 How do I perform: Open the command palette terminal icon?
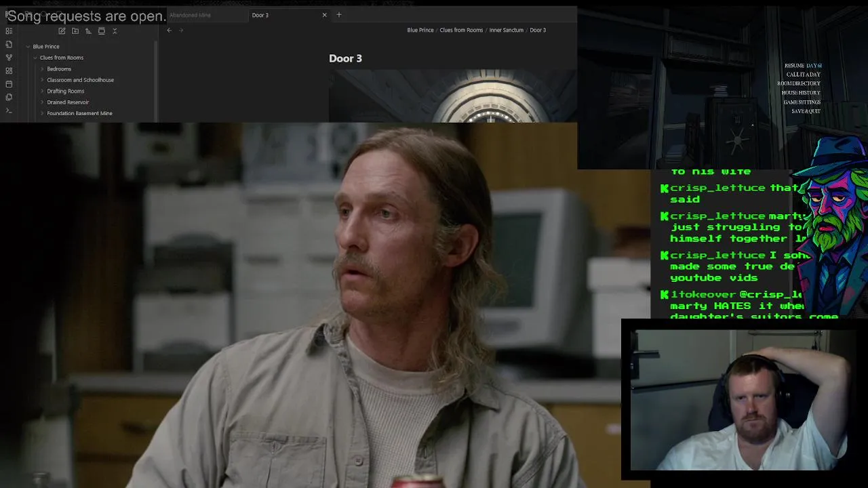tap(9, 110)
